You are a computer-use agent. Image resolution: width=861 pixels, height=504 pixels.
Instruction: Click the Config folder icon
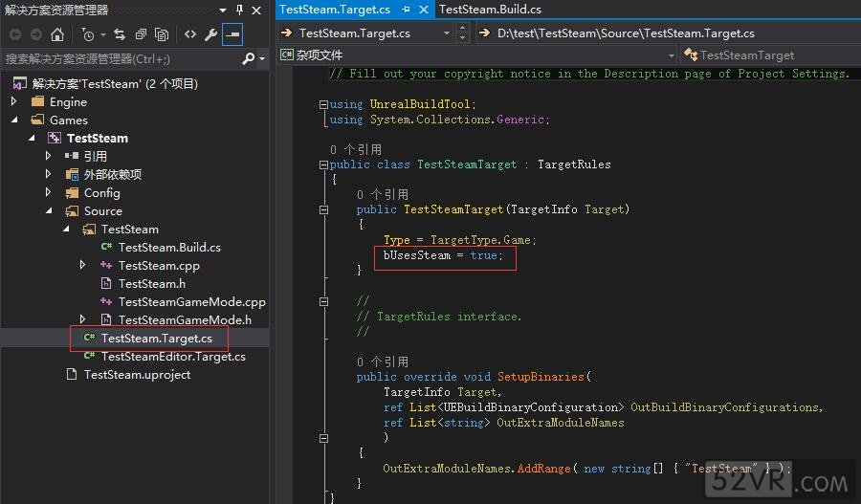pos(72,193)
